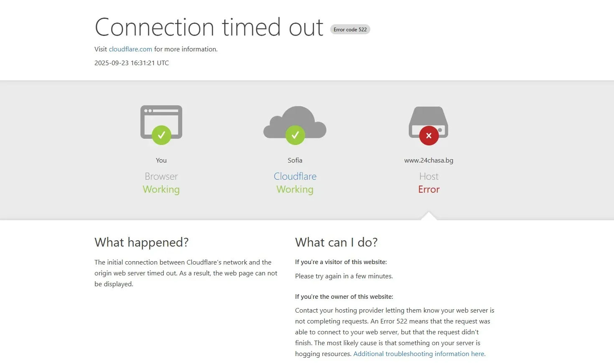The width and height of the screenshot is (614, 364).
Task: Click the host server drive icon
Action: point(428,122)
